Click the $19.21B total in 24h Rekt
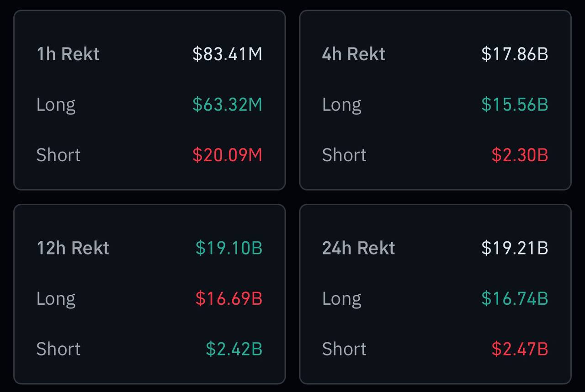 click(515, 248)
